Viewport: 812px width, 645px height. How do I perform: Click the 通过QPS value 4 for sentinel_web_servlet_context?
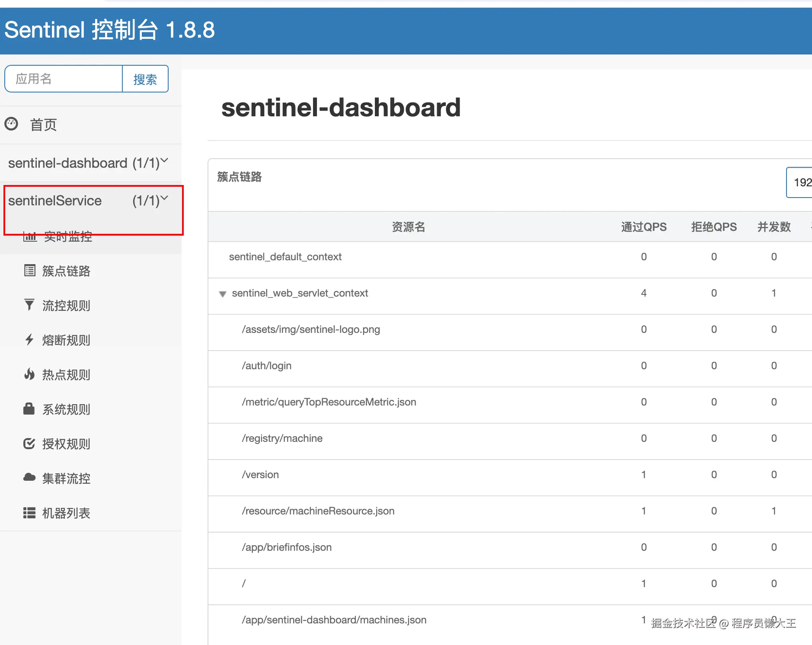(644, 293)
